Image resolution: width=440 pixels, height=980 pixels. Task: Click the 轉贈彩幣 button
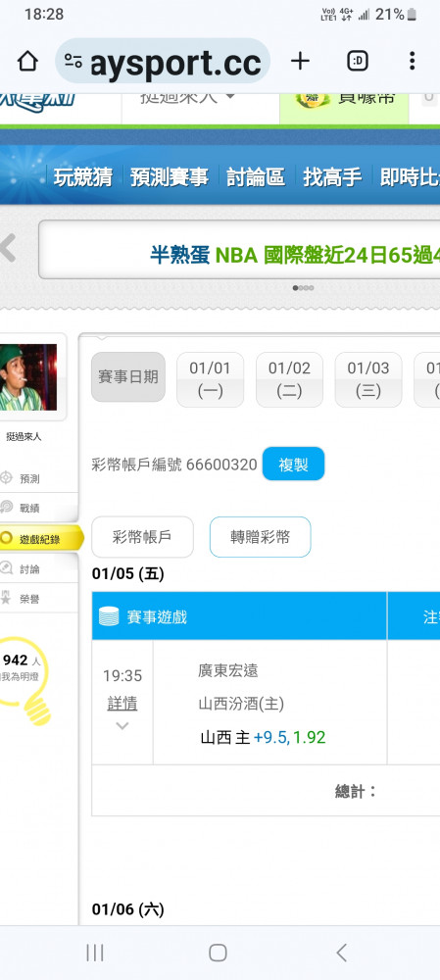[260, 537]
